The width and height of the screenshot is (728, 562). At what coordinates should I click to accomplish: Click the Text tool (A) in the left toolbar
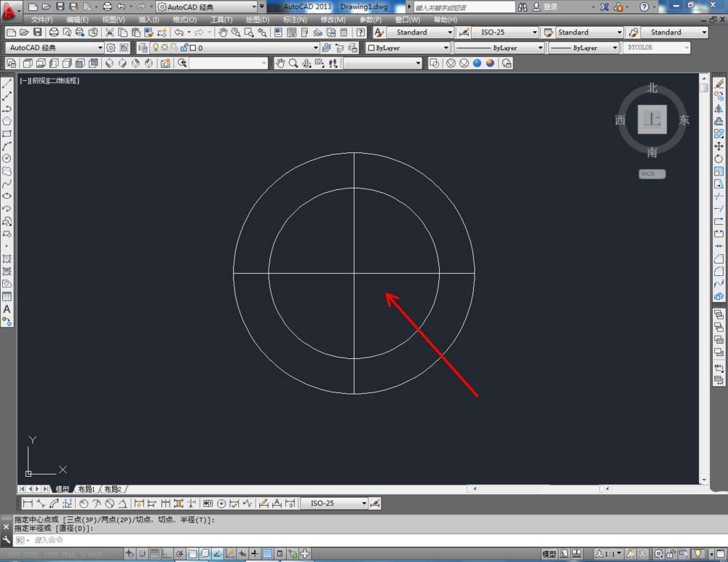tap(7, 309)
